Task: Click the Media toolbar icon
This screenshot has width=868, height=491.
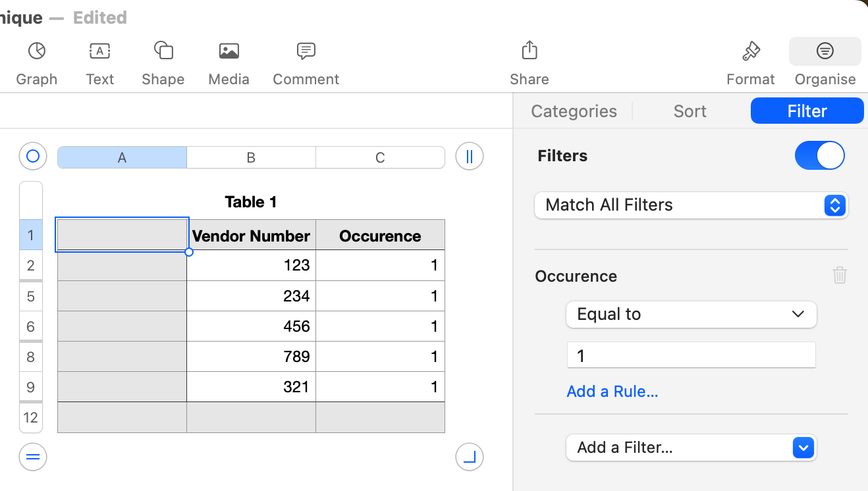Action: point(229,51)
